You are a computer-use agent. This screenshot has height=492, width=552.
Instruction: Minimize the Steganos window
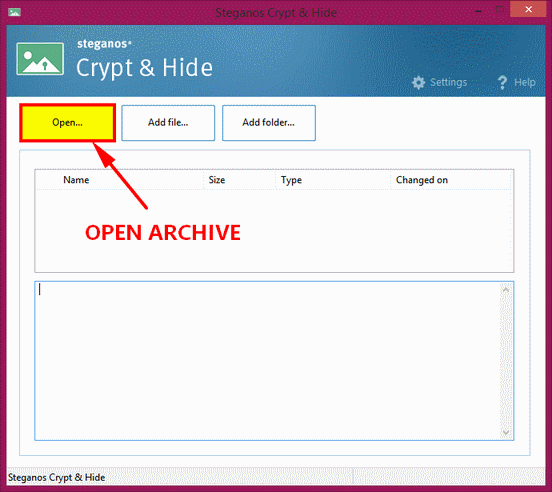pos(478,11)
